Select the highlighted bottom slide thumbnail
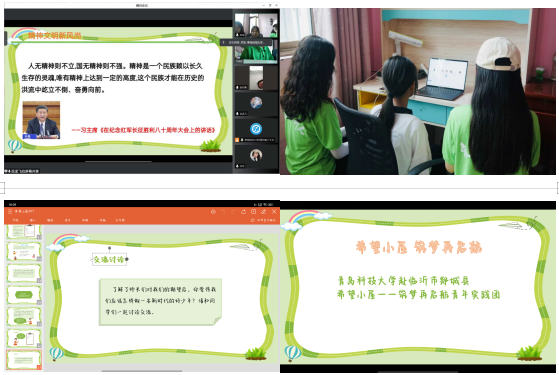The height and width of the screenshot is (375, 559). click(24, 359)
